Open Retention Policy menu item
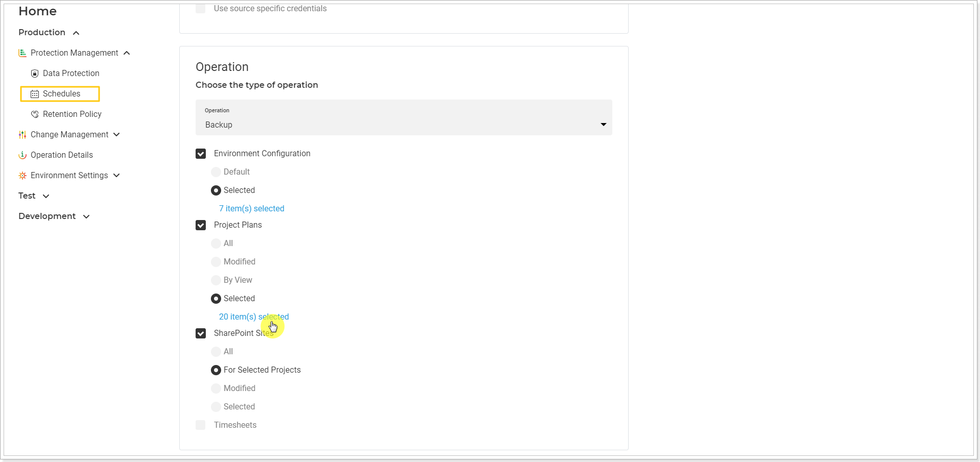The image size is (980, 462). point(72,114)
